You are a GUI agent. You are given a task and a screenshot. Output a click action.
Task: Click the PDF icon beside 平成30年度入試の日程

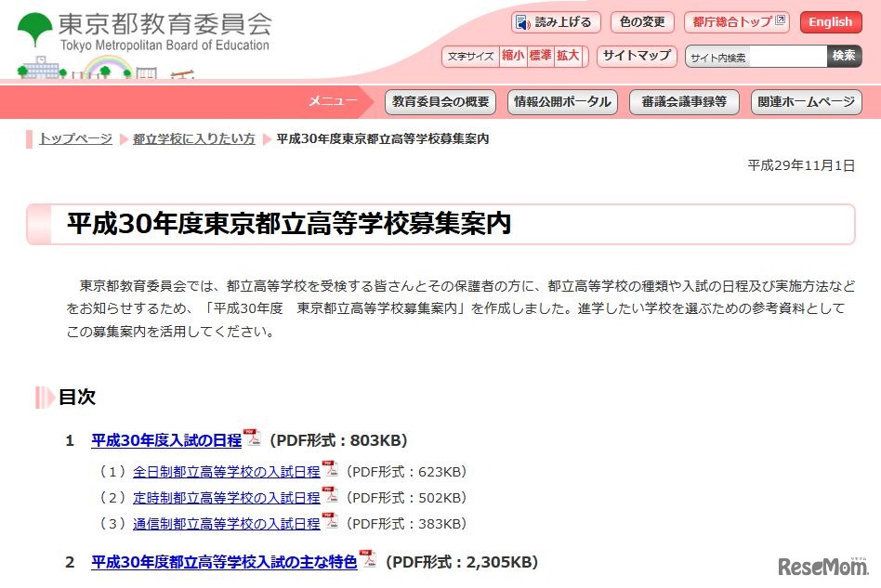(x=252, y=439)
